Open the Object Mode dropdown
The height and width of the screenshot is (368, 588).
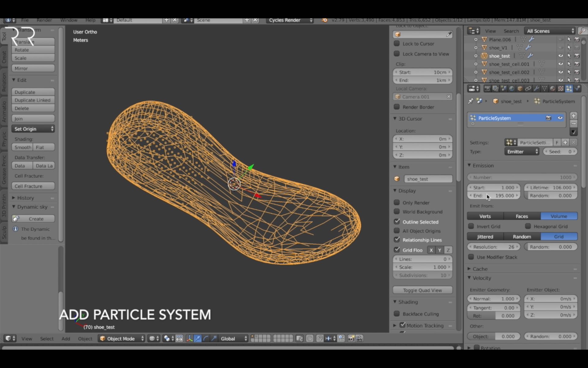121,339
